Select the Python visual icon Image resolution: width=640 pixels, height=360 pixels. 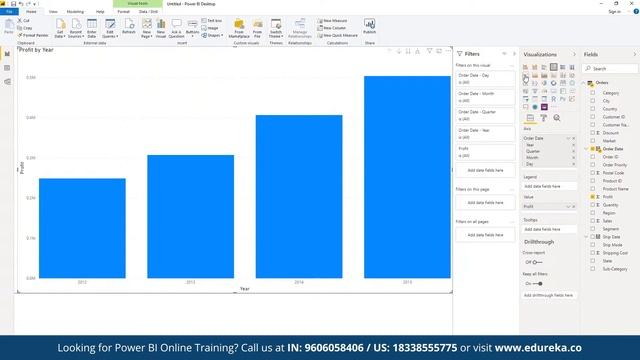(563, 99)
